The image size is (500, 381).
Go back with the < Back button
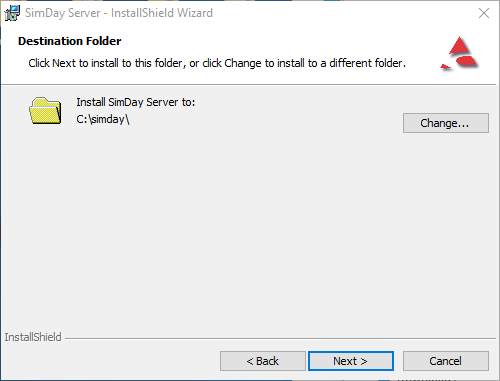(x=263, y=361)
